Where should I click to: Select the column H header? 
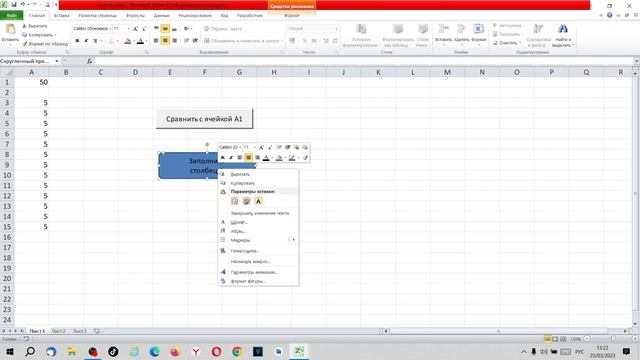[x=274, y=72]
